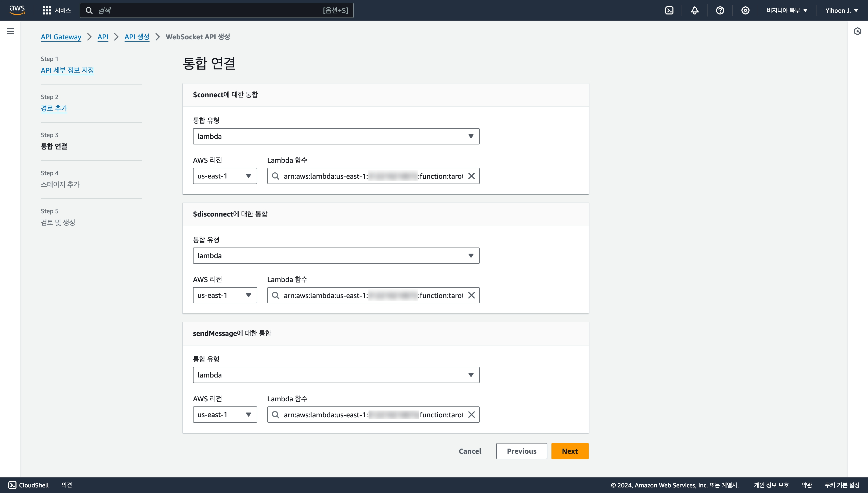The height and width of the screenshot is (493, 868).
Task: Open the notifications bell
Action: pos(695,10)
